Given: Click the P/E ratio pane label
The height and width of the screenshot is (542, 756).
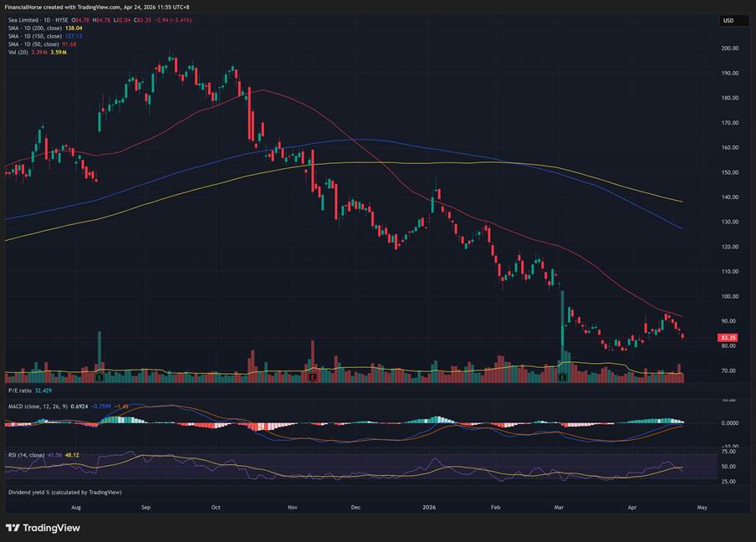Looking at the screenshot, I should tap(20, 391).
